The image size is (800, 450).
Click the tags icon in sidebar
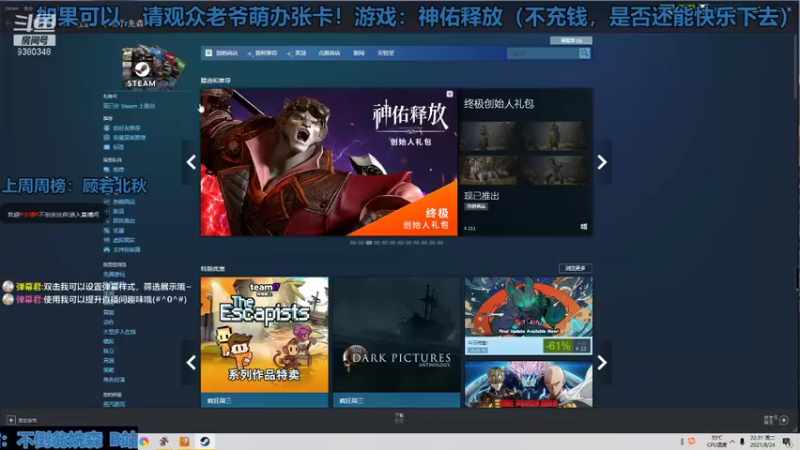[x=106, y=147]
